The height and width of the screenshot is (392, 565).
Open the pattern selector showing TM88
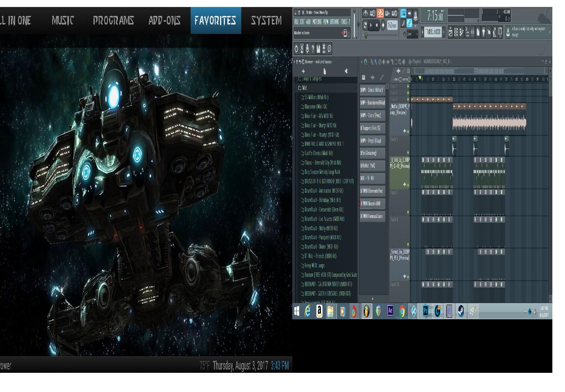coord(433,31)
